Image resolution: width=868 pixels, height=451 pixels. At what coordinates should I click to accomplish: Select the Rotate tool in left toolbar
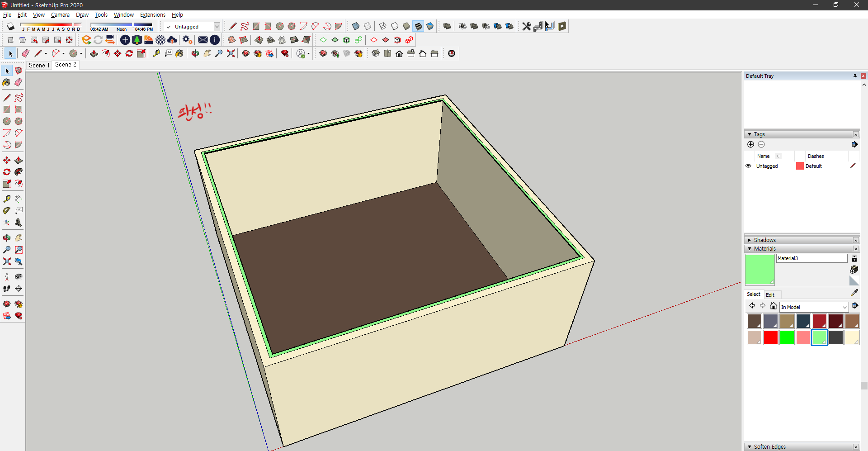click(6, 172)
